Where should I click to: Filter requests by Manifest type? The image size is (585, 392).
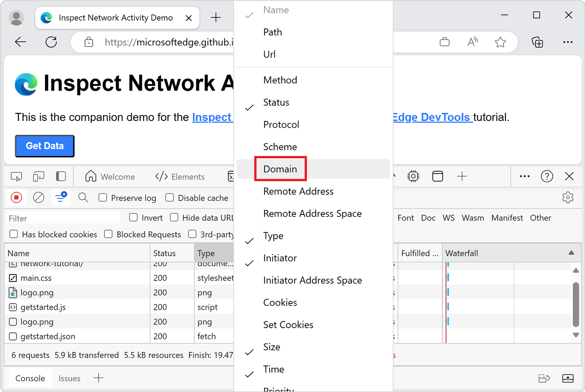click(507, 218)
